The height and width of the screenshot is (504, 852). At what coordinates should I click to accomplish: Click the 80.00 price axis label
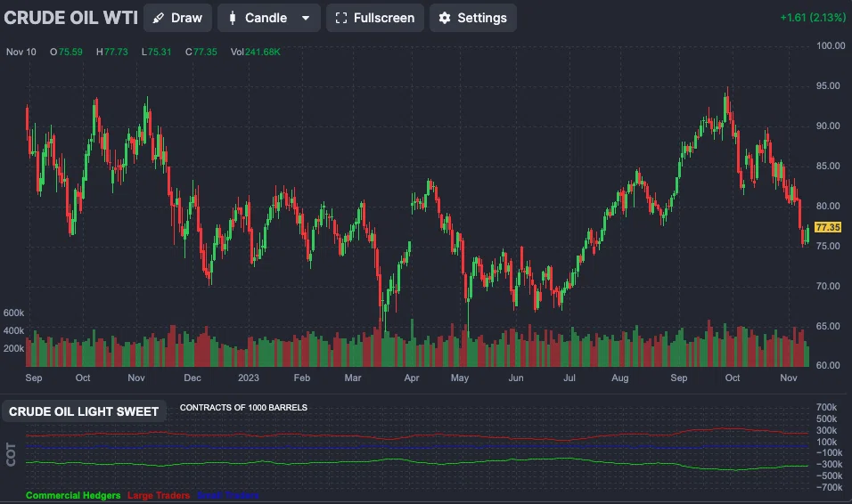point(828,207)
